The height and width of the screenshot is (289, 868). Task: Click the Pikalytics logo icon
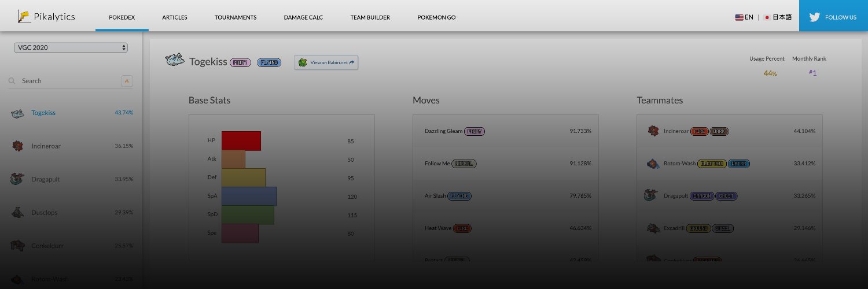(x=24, y=17)
